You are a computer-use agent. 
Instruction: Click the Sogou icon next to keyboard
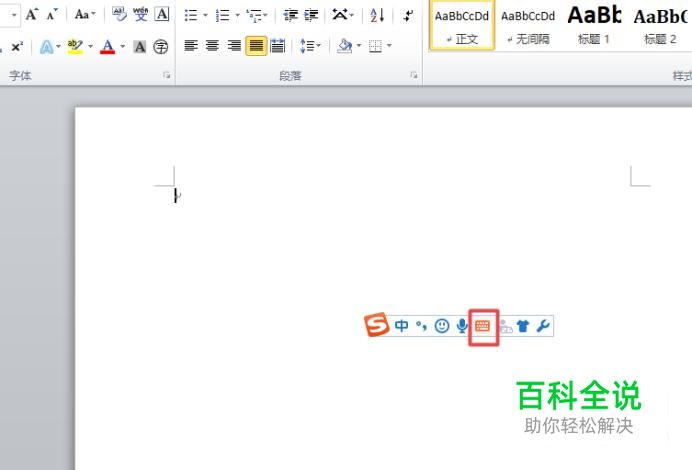tap(506, 327)
